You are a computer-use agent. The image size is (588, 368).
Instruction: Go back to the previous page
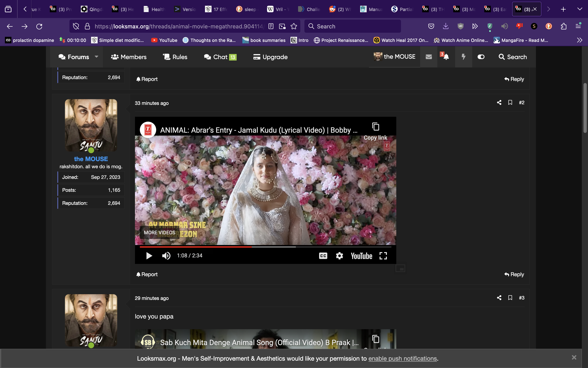(x=10, y=26)
